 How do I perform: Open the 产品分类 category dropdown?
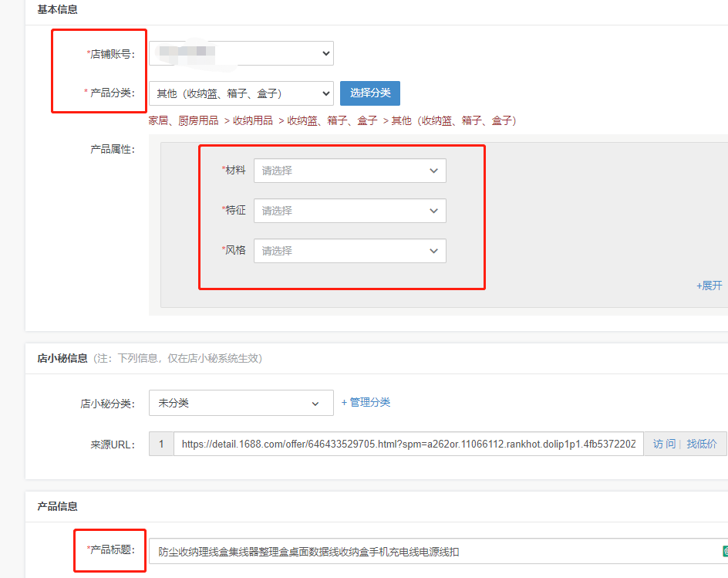[x=239, y=93]
